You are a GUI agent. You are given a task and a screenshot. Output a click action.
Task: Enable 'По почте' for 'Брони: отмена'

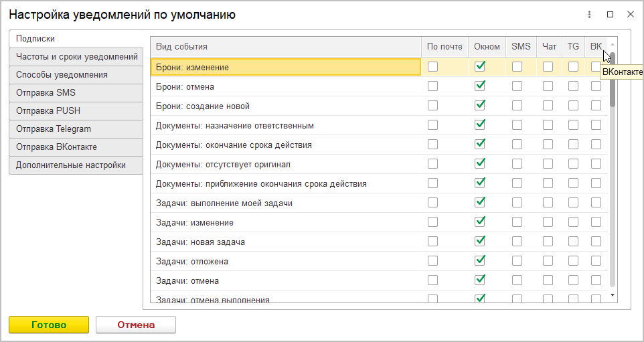pyautogui.click(x=433, y=86)
